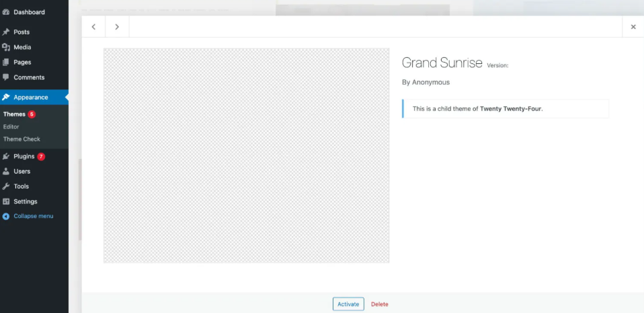Screen dimensions: 644x313
Task: Click the Media icon in sidebar
Action: coord(6,47)
